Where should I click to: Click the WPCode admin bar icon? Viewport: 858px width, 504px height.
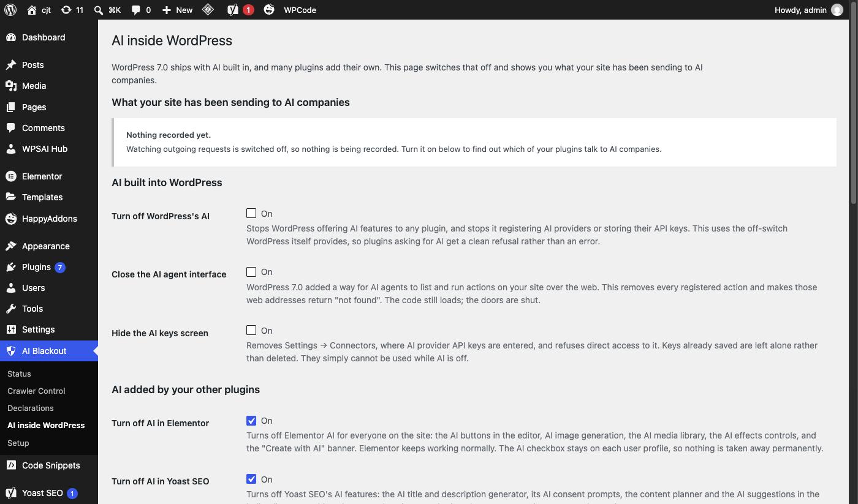(x=269, y=10)
